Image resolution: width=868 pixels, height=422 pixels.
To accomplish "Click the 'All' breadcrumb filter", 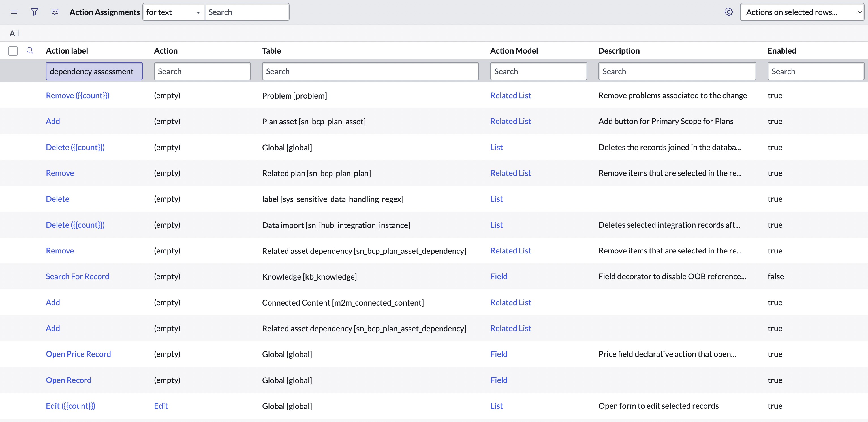I will pos(14,33).
